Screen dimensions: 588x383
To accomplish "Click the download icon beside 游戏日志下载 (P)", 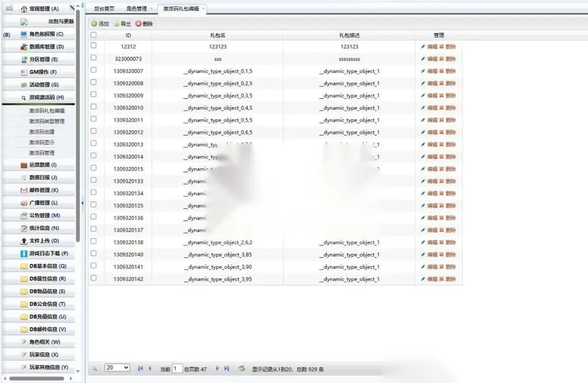I will [x=24, y=254].
